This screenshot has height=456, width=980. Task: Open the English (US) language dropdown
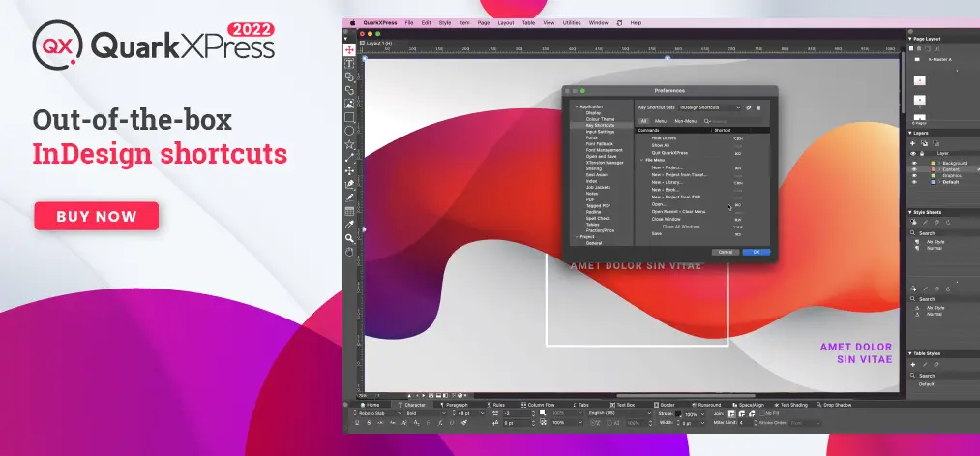click(x=619, y=413)
